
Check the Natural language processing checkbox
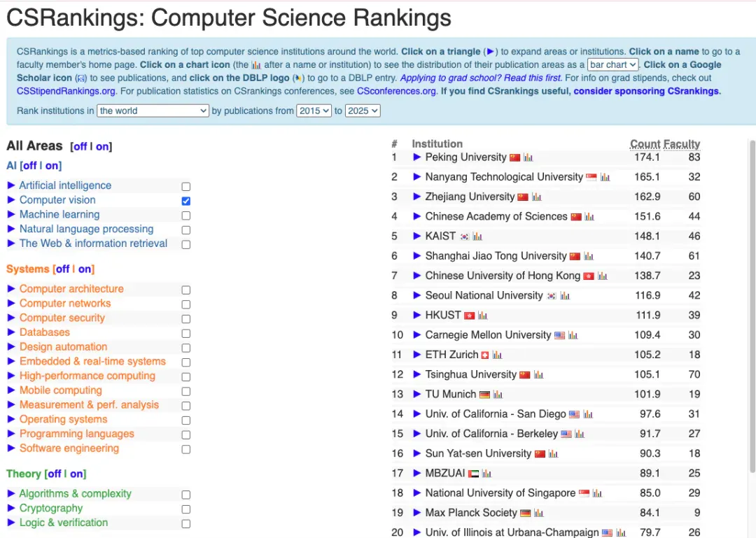186,230
